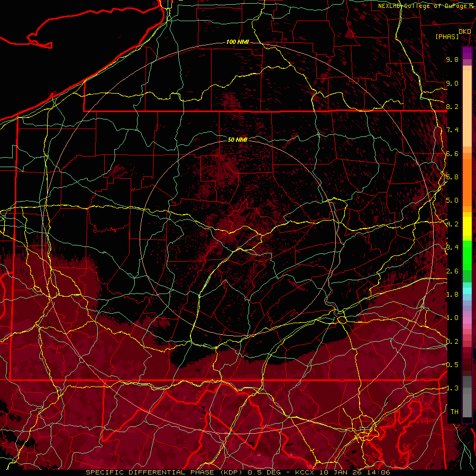Click the 2.6 legend value
The width and height of the screenshot is (476, 476).
452,271
